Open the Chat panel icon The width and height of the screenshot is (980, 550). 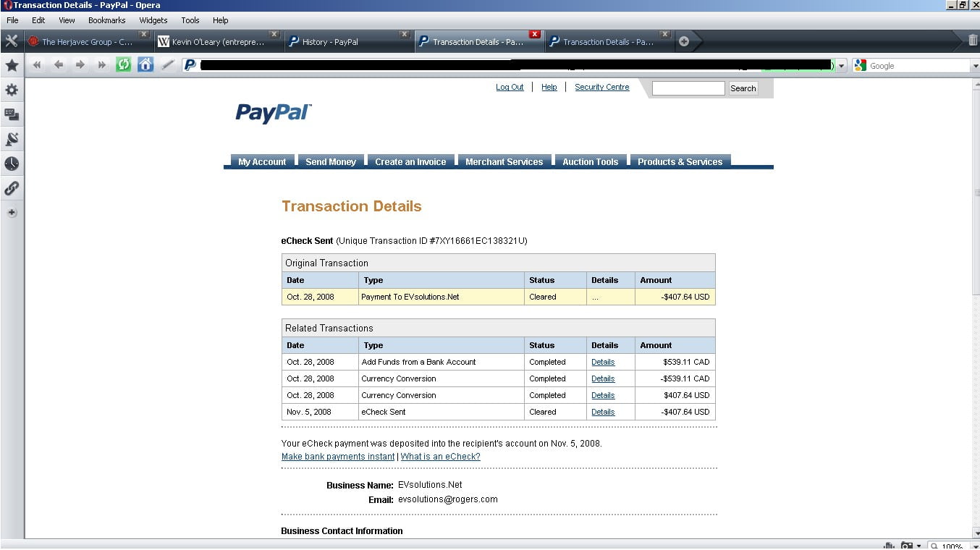click(12, 114)
